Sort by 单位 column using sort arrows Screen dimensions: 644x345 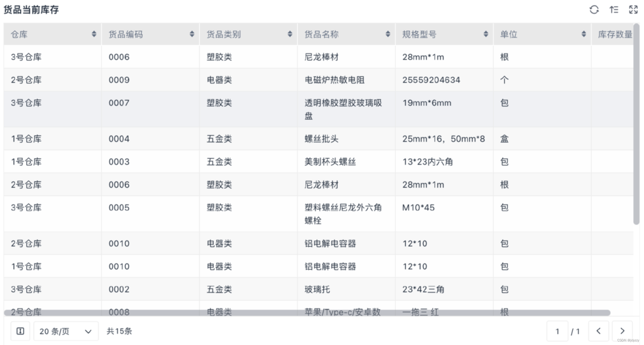click(x=584, y=34)
